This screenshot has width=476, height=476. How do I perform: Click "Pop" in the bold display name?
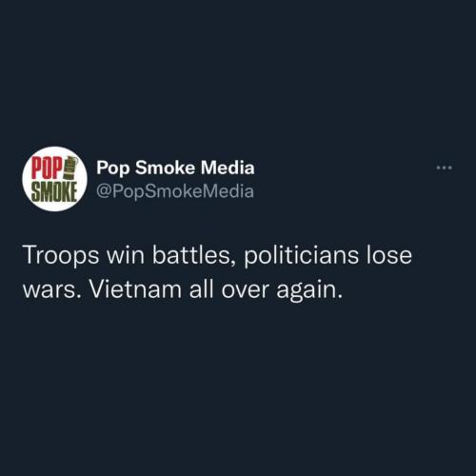(113, 169)
